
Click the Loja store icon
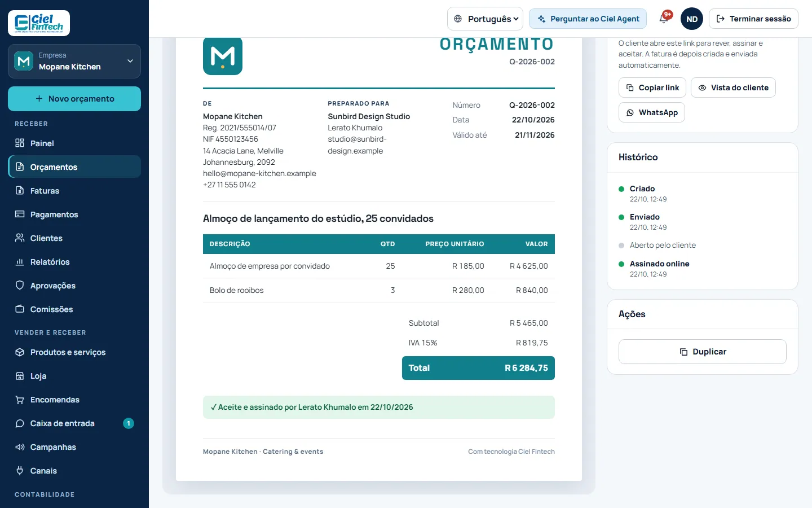20,375
